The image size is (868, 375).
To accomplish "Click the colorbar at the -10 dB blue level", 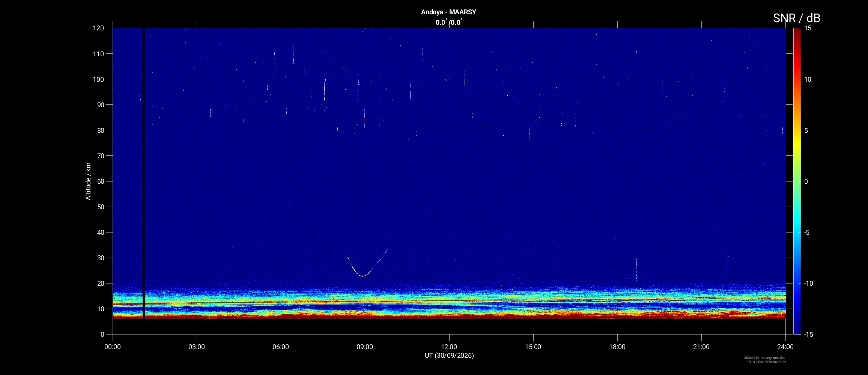I will pyautogui.click(x=797, y=283).
